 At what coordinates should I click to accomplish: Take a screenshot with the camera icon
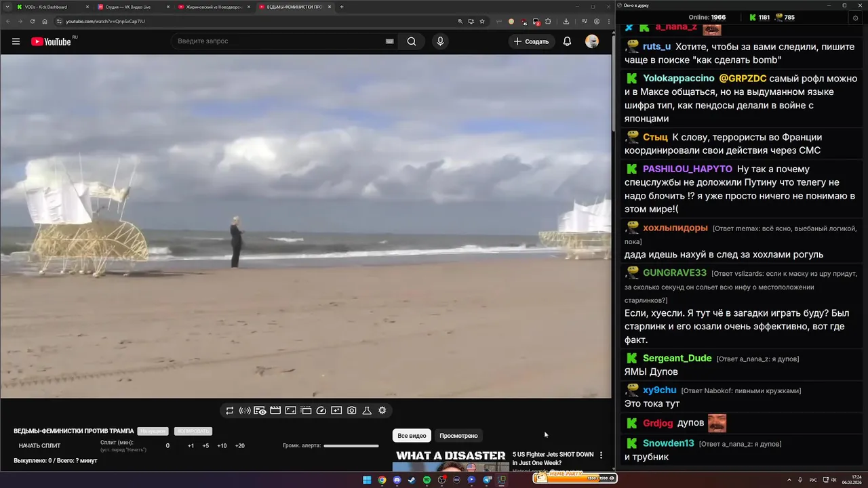point(352,411)
